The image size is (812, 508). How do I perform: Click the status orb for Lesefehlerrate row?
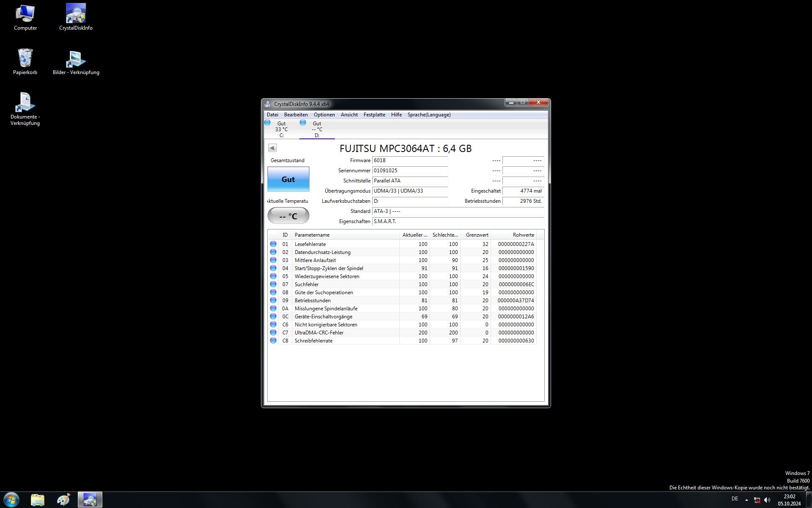[x=273, y=244]
